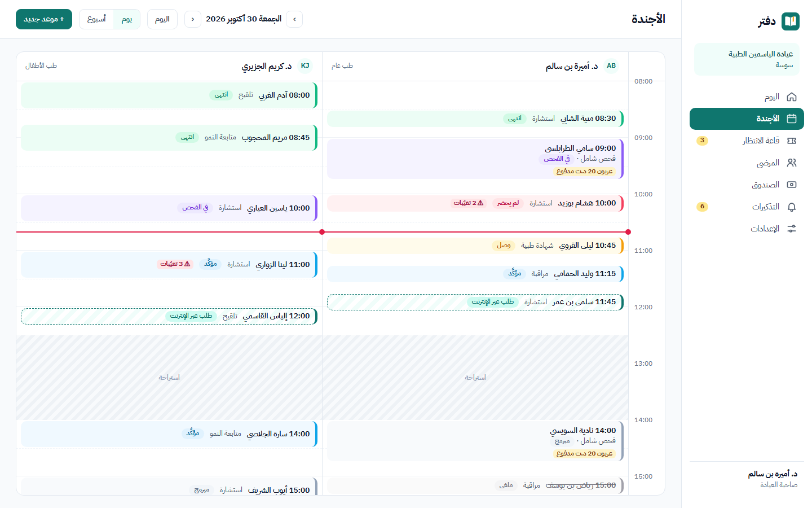The width and height of the screenshot is (812, 508).
Task: Open the 11:45 سلمى بن عمر online request
Action: [475, 302]
